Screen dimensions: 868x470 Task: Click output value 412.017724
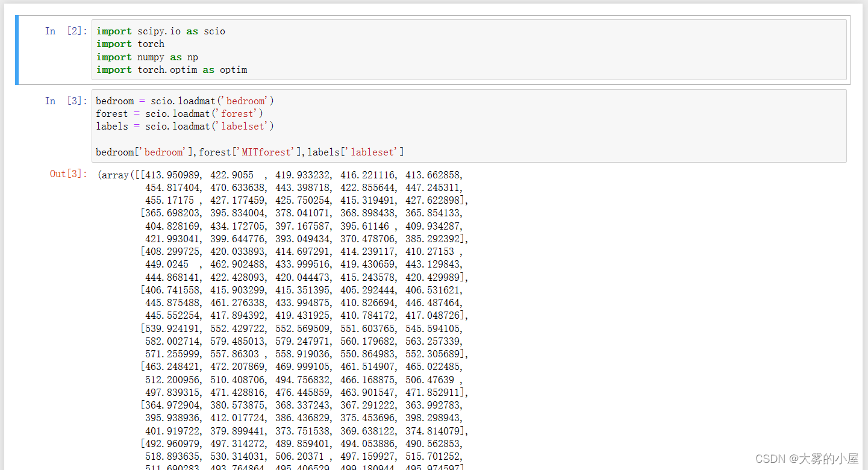coord(237,418)
